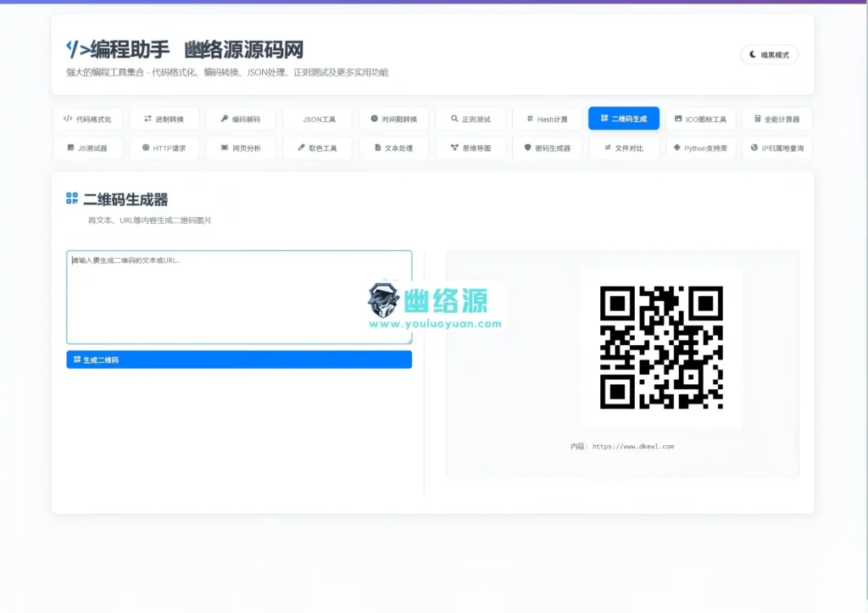
Task: Click the diagram icon on 思维导图 tab
Action: coord(454,148)
